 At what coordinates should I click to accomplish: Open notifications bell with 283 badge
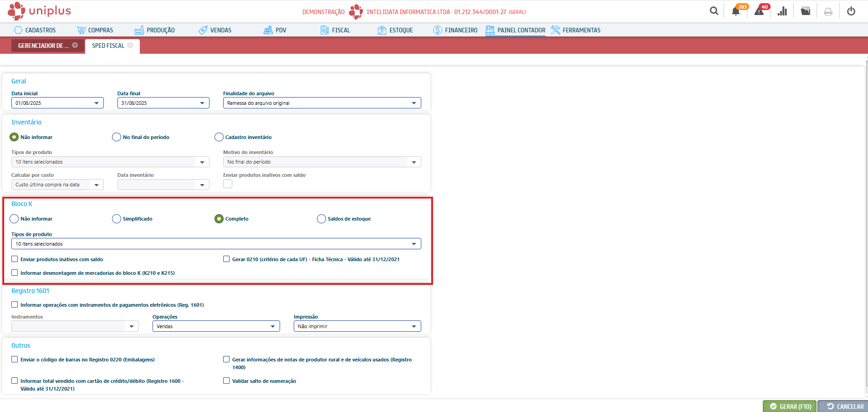(x=735, y=11)
